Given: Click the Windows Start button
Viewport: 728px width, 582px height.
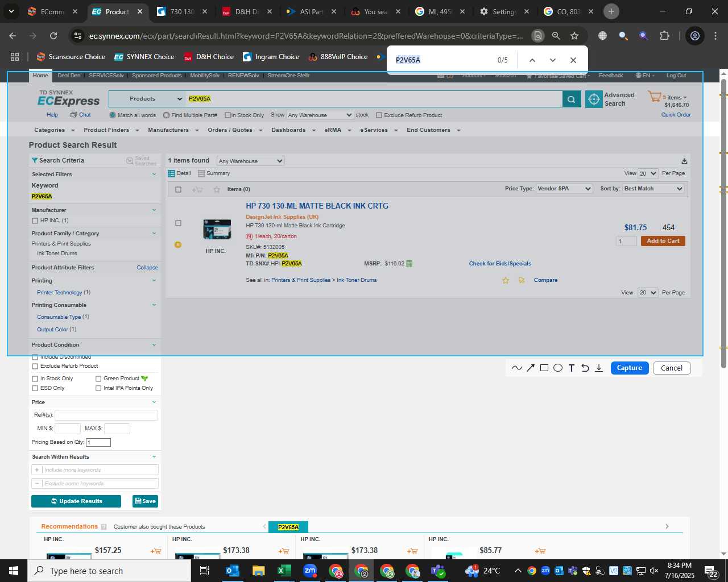Looking at the screenshot, I should [x=14, y=571].
